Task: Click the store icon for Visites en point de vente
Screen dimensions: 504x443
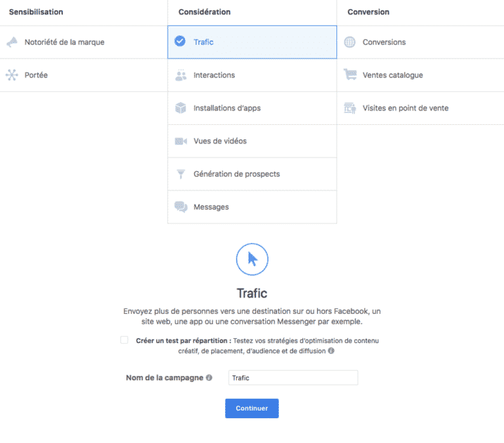Action: (350, 108)
